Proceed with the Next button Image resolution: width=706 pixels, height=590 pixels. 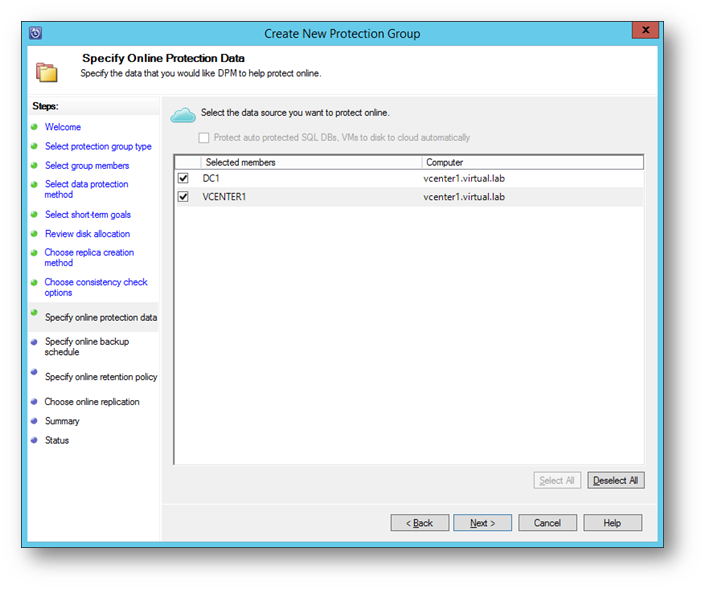coord(482,523)
